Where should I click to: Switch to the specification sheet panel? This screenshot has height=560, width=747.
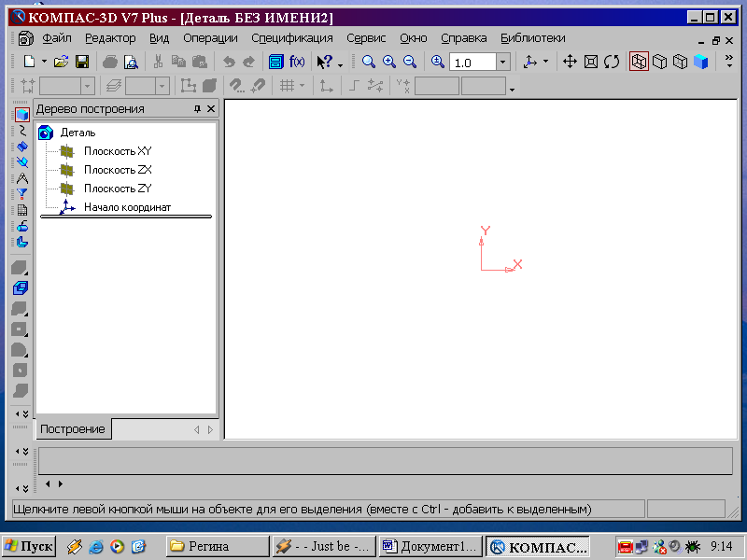pyautogui.click(x=21, y=210)
